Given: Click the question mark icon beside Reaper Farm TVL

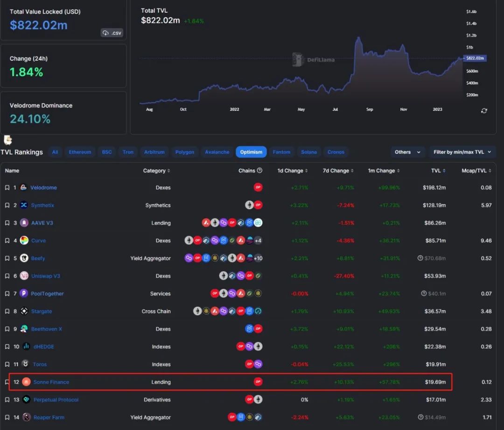Looking at the screenshot, I should (420, 417).
